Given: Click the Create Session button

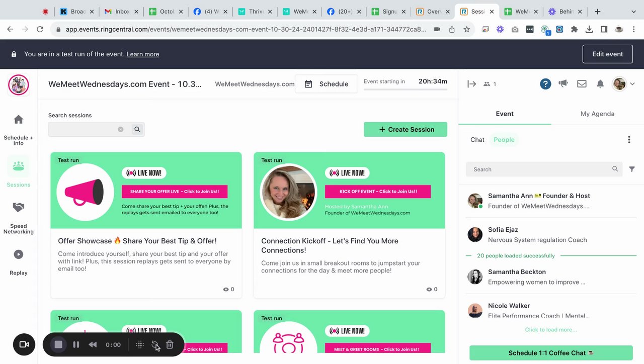Looking at the screenshot, I should pyautogui.click(x=406, y=129).
